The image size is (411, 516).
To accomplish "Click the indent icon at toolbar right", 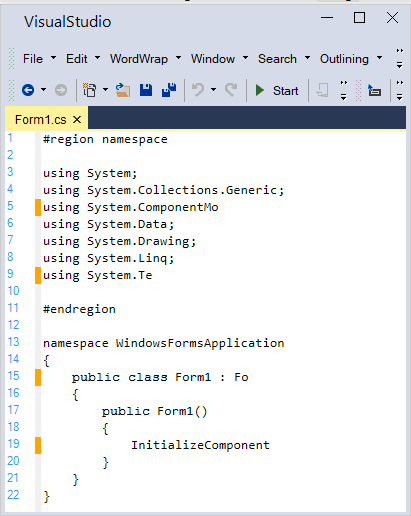I will click(x=374, y=90).
